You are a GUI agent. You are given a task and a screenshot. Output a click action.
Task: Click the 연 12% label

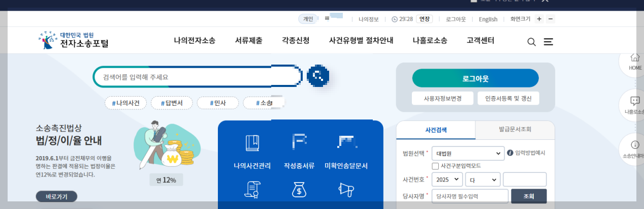click(166, 180)
